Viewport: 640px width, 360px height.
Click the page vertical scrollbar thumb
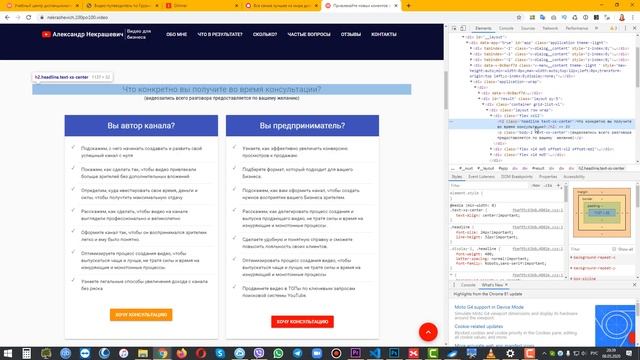click(446, 90)
